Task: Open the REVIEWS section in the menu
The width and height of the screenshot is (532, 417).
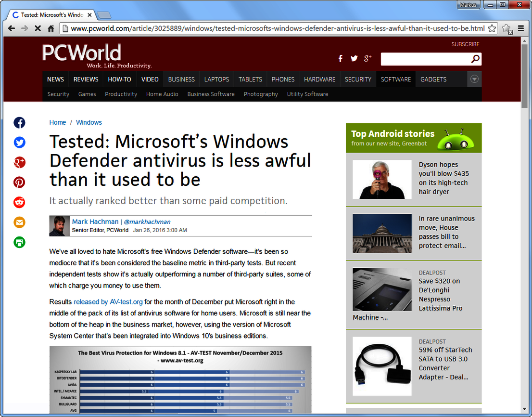Action: (x=85, y=79)
